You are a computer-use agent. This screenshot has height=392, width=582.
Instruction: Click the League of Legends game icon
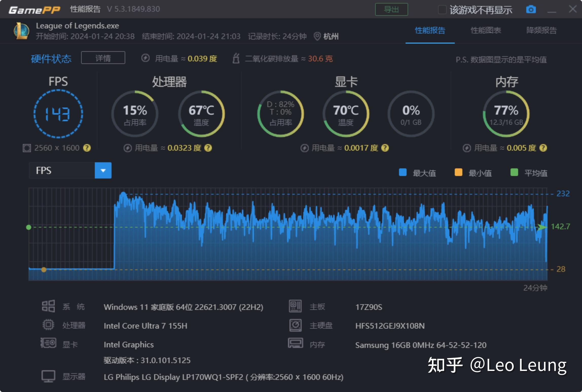[21, 31]
